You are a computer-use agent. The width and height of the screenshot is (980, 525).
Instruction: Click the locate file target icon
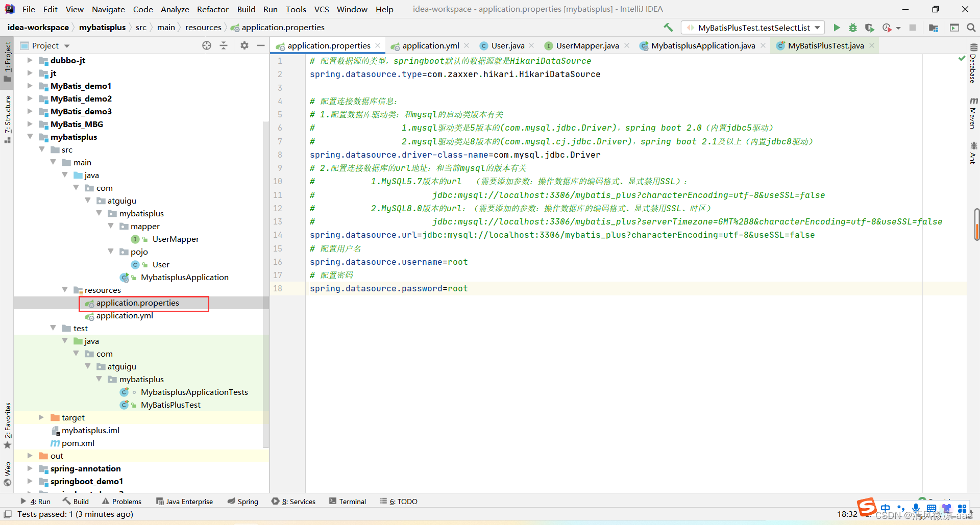click(207, 45)
